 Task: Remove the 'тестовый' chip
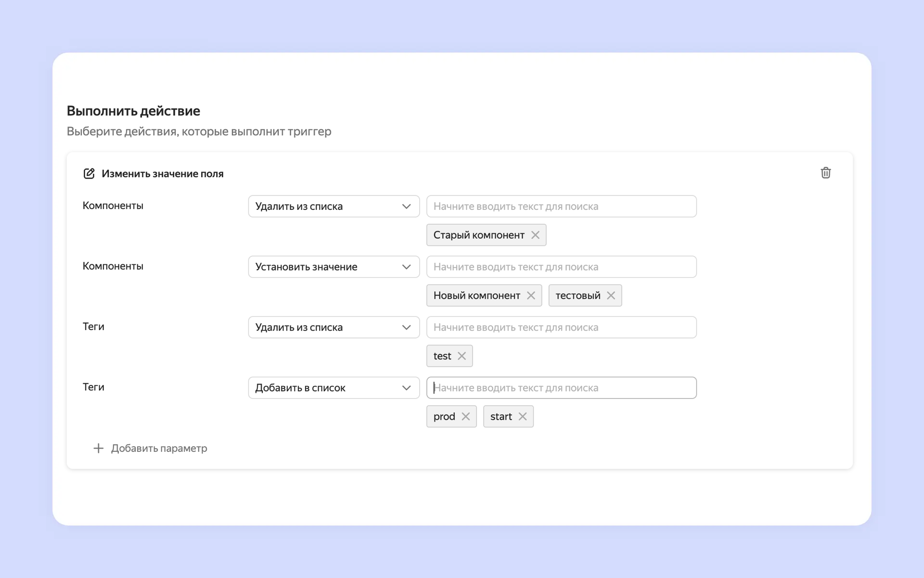click(611, 295)
